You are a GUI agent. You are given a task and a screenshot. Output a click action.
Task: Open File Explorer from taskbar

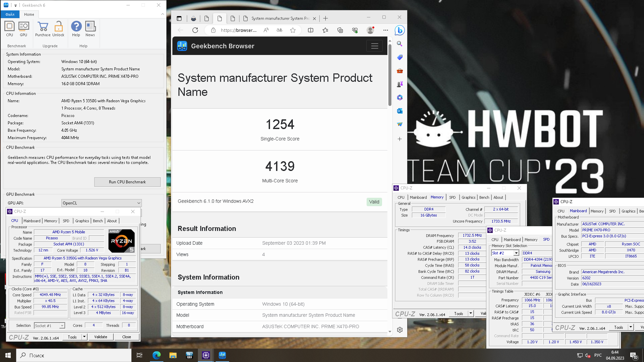[173, 355]
